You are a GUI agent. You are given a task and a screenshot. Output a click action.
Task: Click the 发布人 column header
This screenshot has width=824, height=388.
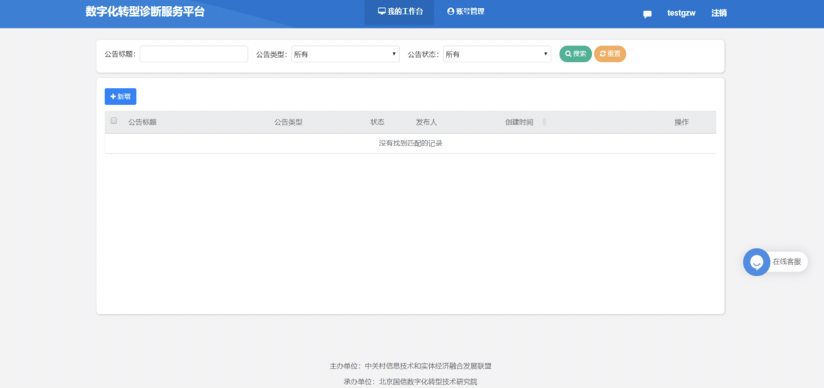426,122
